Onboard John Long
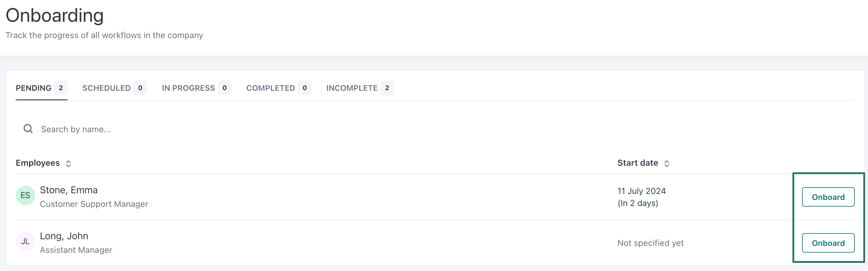This screenshot has width=868, height=271. point(828,243)
